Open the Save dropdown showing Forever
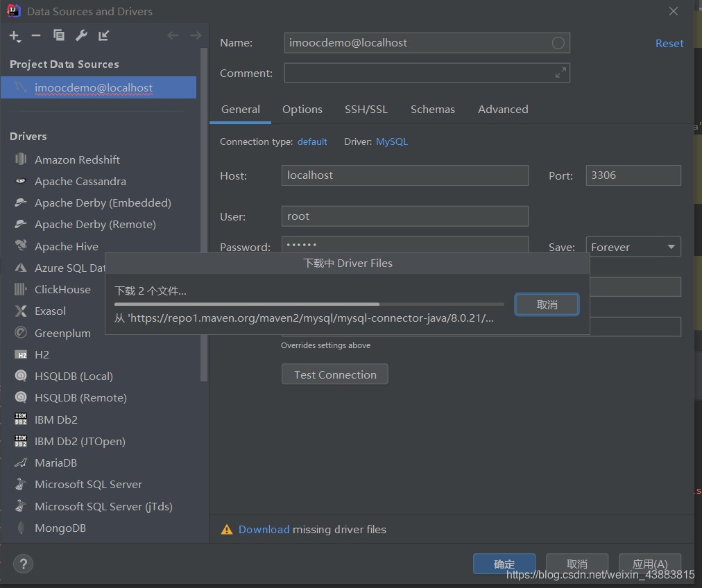Viewport: 702px width, 588px height. click(x=633, y=247)
